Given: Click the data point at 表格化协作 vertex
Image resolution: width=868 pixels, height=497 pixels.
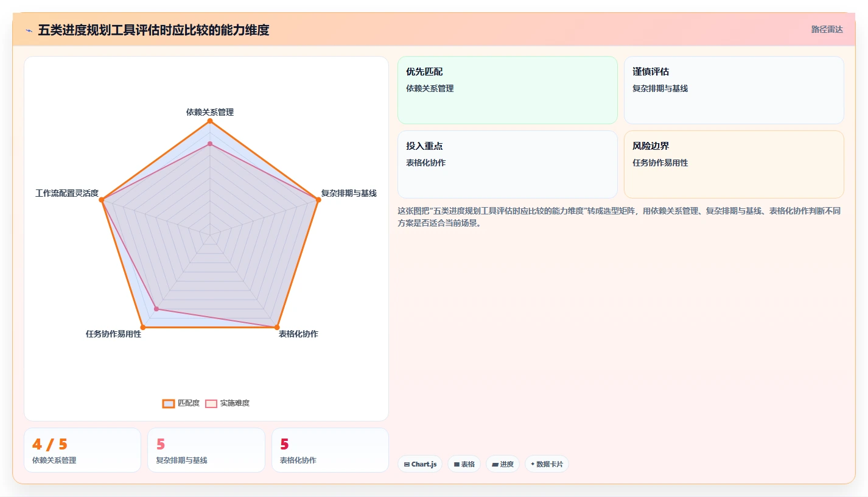Looking at the screenshot, I should point(277,327).
